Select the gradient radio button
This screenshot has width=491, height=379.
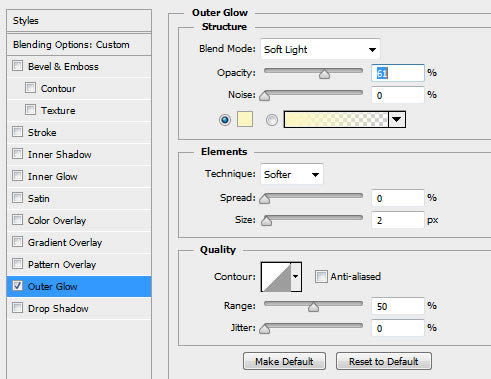272,120
